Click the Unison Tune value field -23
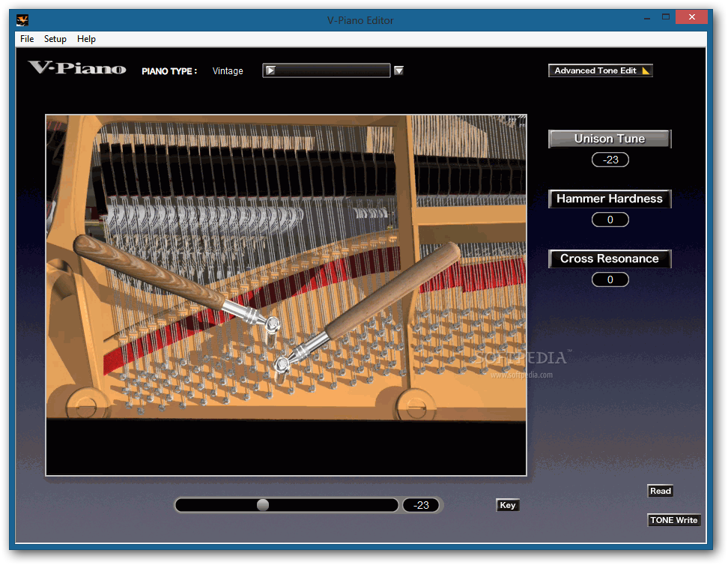This screenshot has width=728, height=565. (x=610, y=160)
